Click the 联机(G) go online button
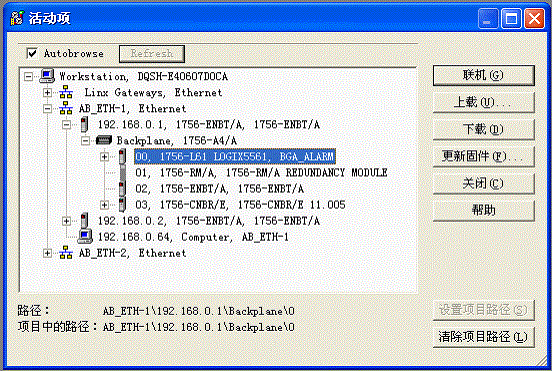 point(483,75)
